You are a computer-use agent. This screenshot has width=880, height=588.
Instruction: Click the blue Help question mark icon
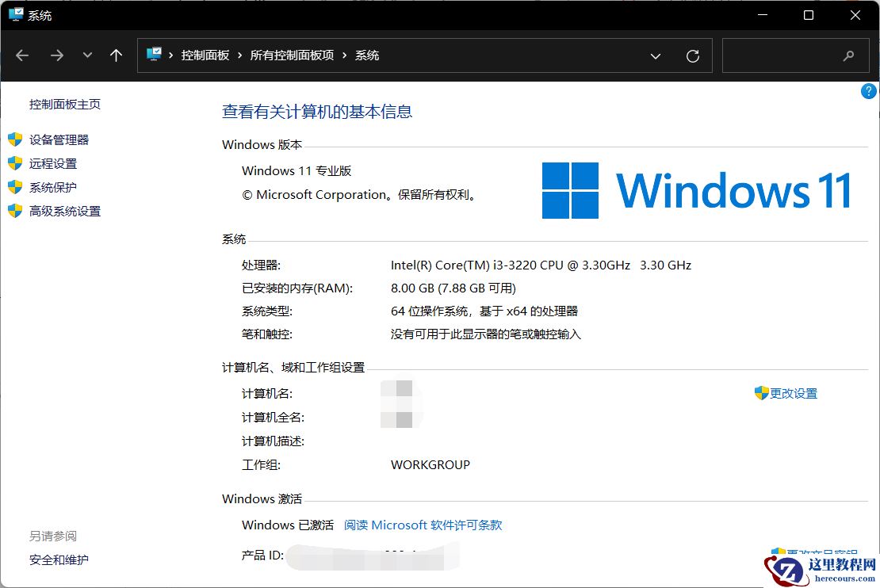(x=868, y=91)
